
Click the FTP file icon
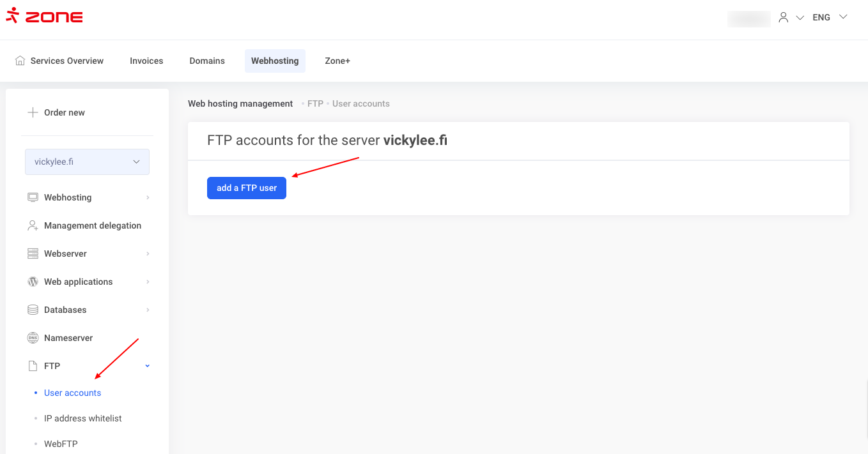point(33,366)
